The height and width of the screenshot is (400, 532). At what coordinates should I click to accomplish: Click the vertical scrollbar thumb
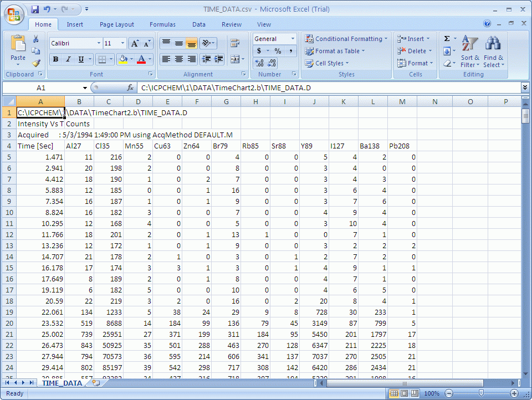tap(525, 116)
